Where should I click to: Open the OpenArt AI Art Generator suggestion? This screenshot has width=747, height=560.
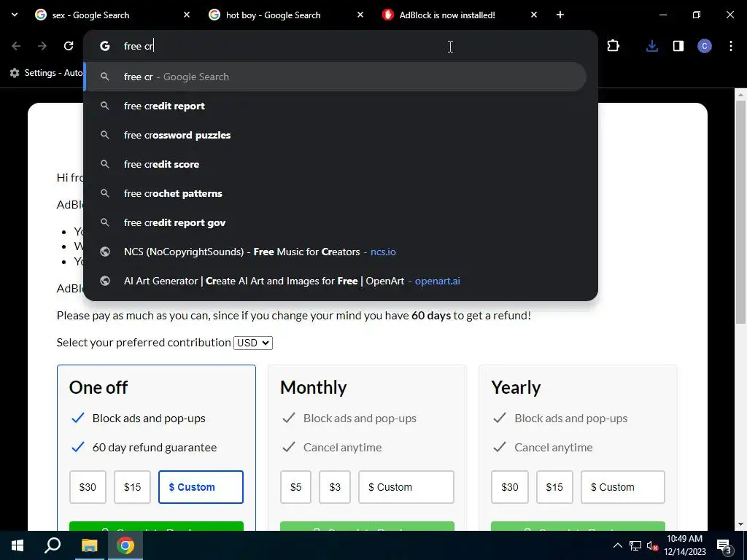click(336, 281)
